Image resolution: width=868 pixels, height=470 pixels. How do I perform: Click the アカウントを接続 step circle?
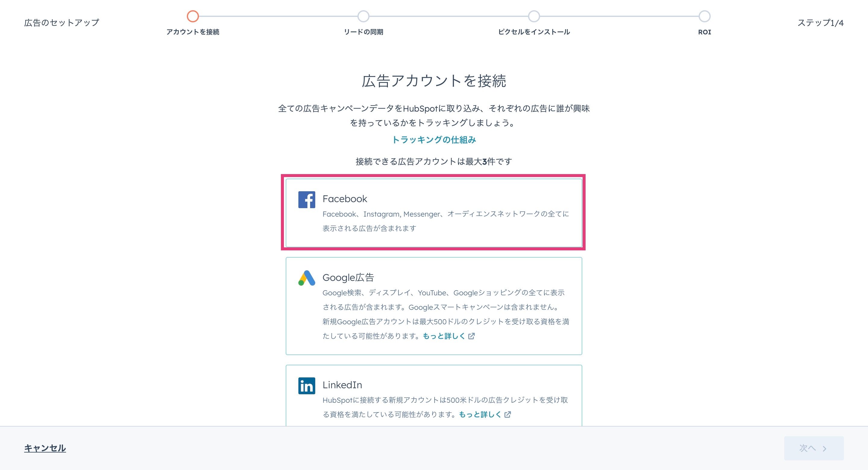(193, 16)
